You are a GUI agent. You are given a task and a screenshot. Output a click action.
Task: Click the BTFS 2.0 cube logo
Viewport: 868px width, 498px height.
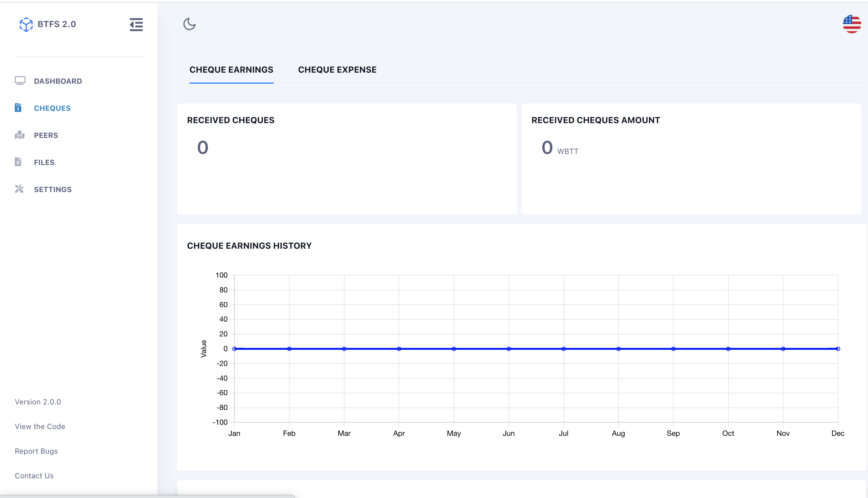point(26,24)
